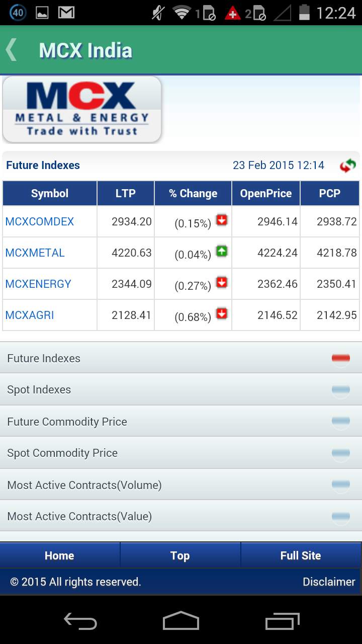Open the MCXAGRI symbol link

(30, 315)
